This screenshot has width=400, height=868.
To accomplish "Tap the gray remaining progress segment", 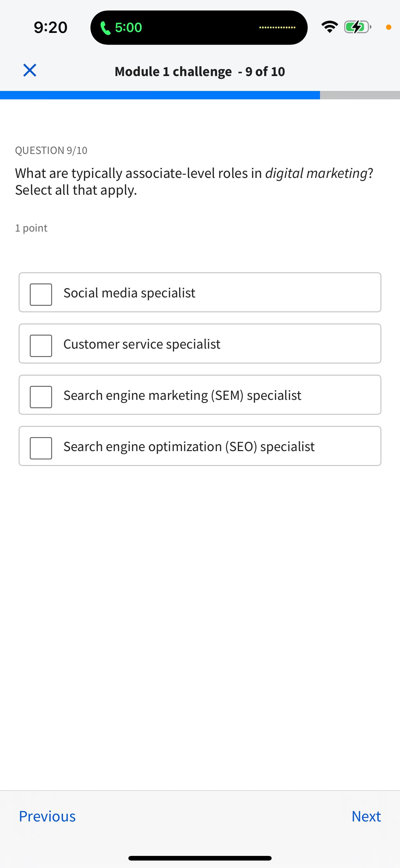I will coord(360,95).
